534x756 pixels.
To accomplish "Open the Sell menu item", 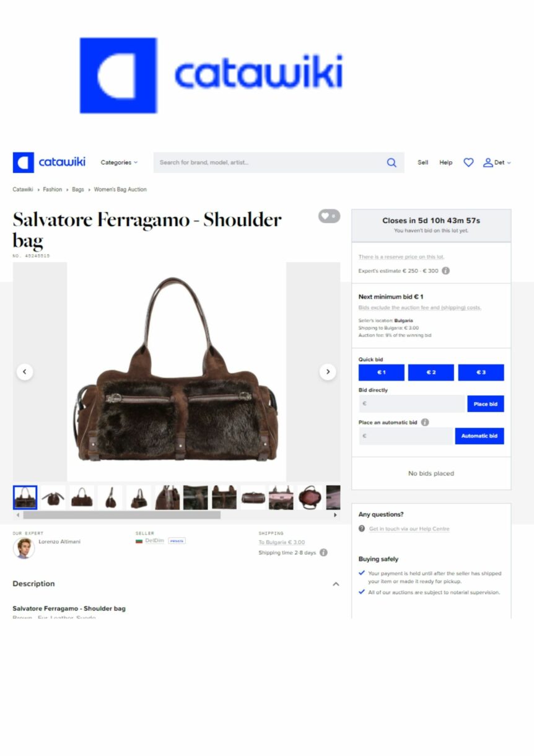I will (423, 162).
